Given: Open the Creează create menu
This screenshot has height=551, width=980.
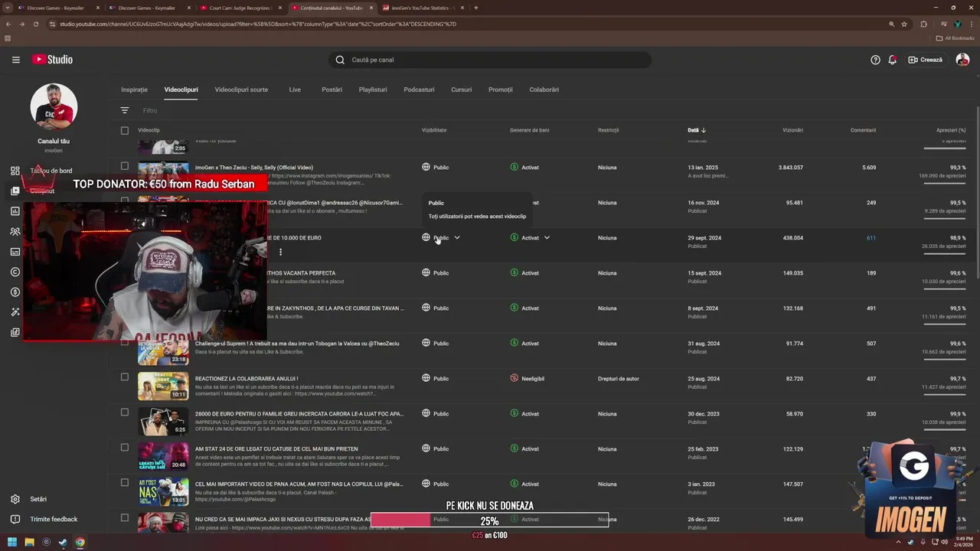Looking at the screenshot, I should 925,60.
